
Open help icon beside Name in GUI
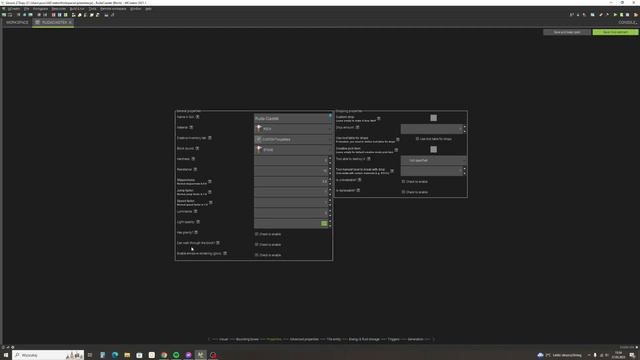[x=198, y=117]
